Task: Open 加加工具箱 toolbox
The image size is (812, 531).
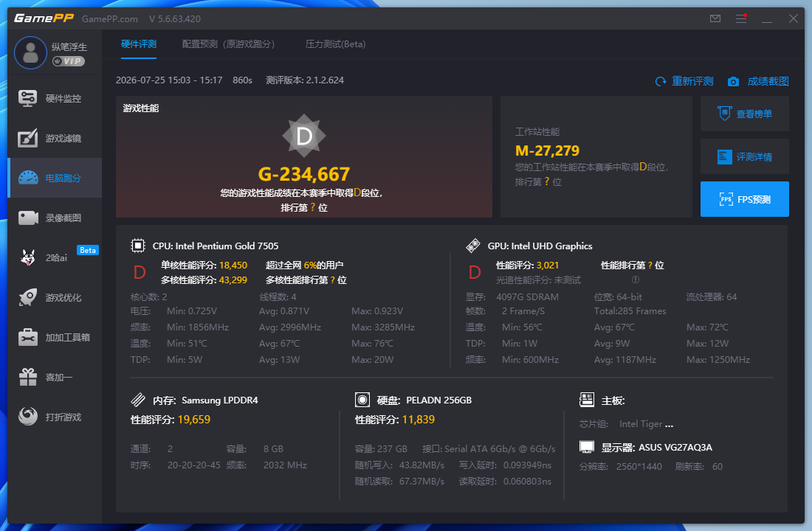Action: (x=55, y=338)
